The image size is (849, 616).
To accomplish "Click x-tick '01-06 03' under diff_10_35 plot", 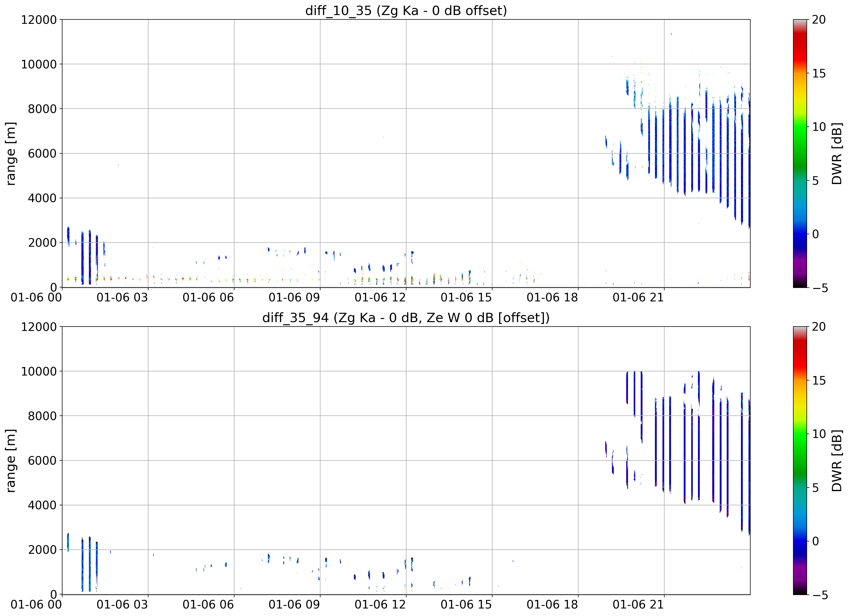I will pyautogui.click(x=122, y=298).
